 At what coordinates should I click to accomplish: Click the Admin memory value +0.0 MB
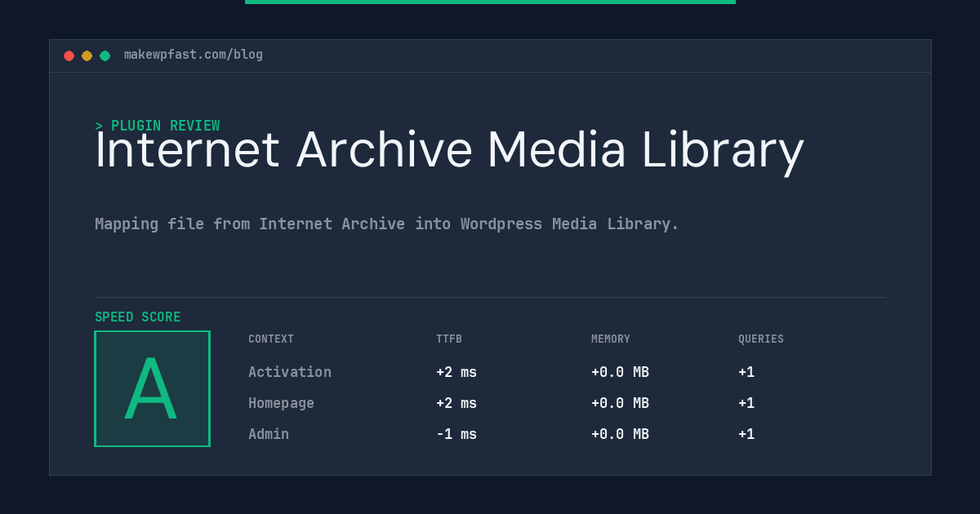[620, 434]
